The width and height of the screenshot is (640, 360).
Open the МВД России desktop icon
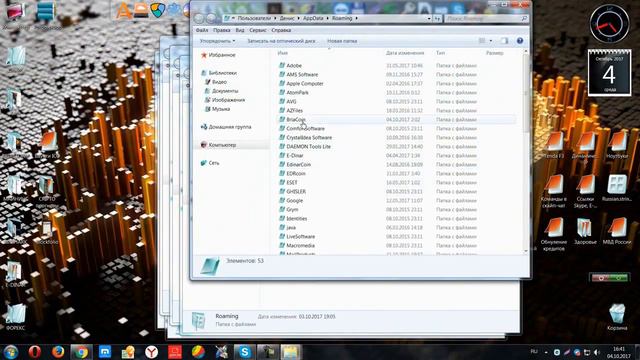617,231
